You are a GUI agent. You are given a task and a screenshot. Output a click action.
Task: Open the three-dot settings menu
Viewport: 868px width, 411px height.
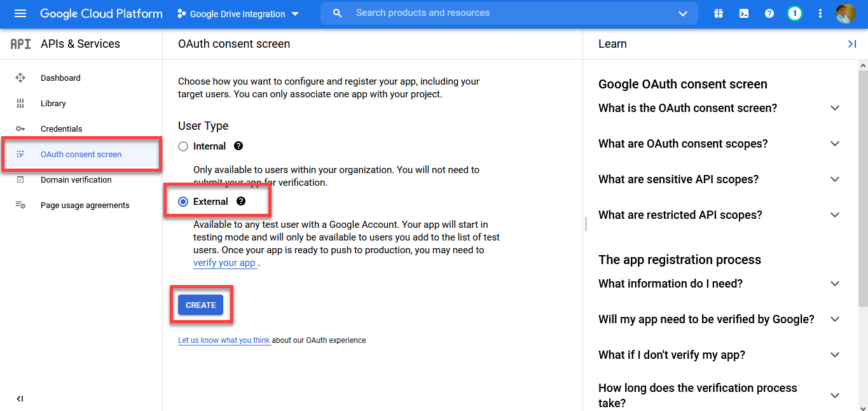point(820,13)
